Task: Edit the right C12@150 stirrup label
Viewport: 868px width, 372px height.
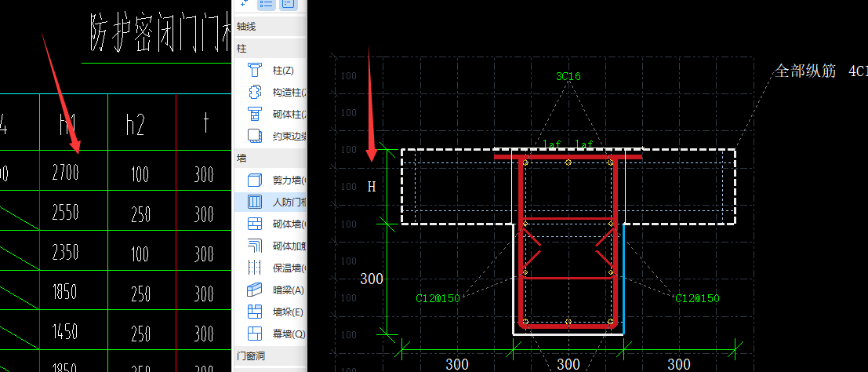Action: click(698, 298)
